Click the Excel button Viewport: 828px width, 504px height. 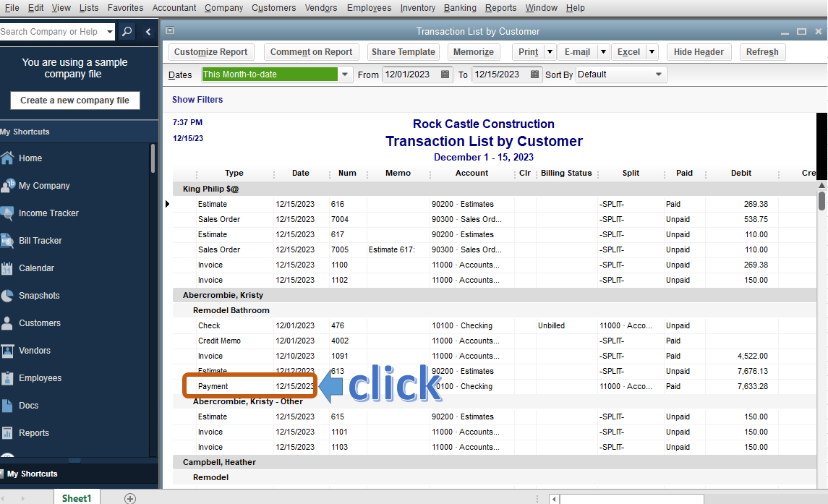pos(628,52)
